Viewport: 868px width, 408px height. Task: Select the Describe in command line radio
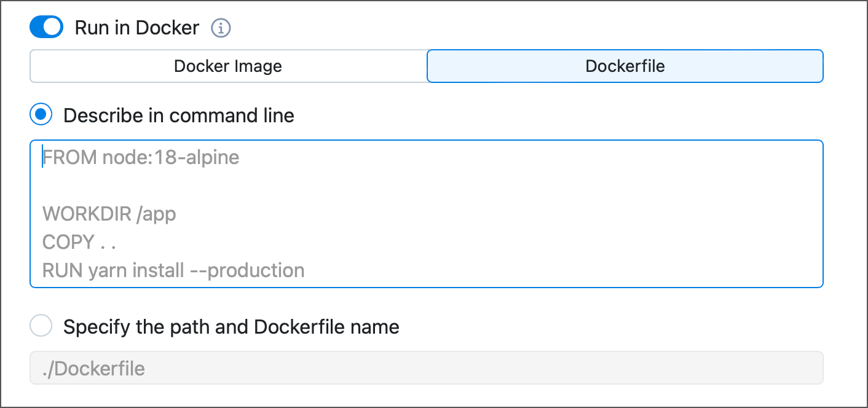41,114
